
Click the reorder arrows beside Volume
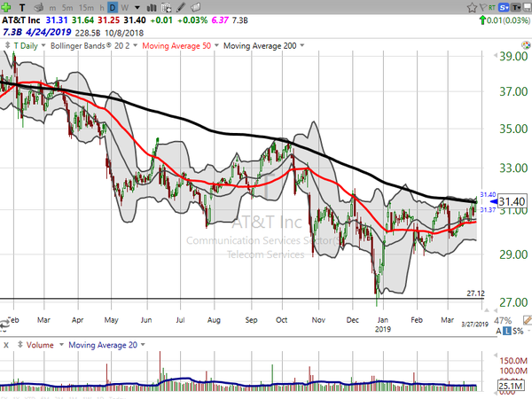point(20,345)
